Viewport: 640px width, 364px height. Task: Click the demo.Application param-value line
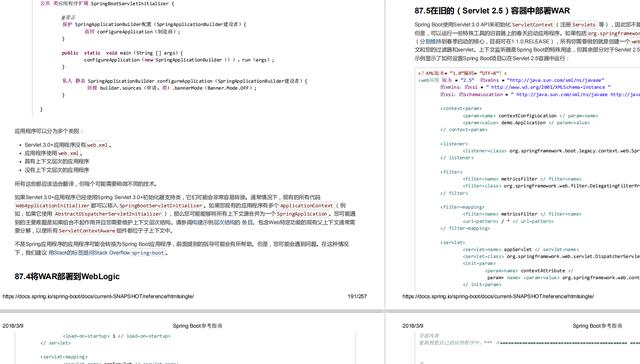[526, 123]
